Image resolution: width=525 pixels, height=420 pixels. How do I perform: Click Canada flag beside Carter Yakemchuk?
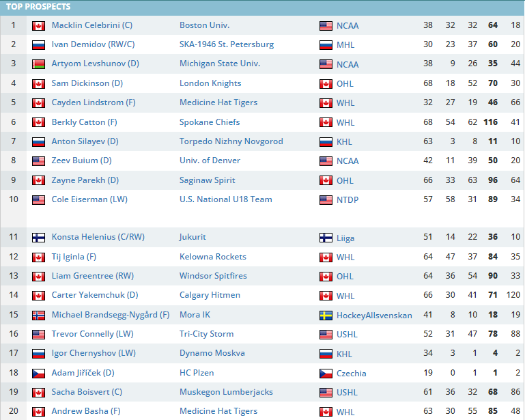click(38, 296)
